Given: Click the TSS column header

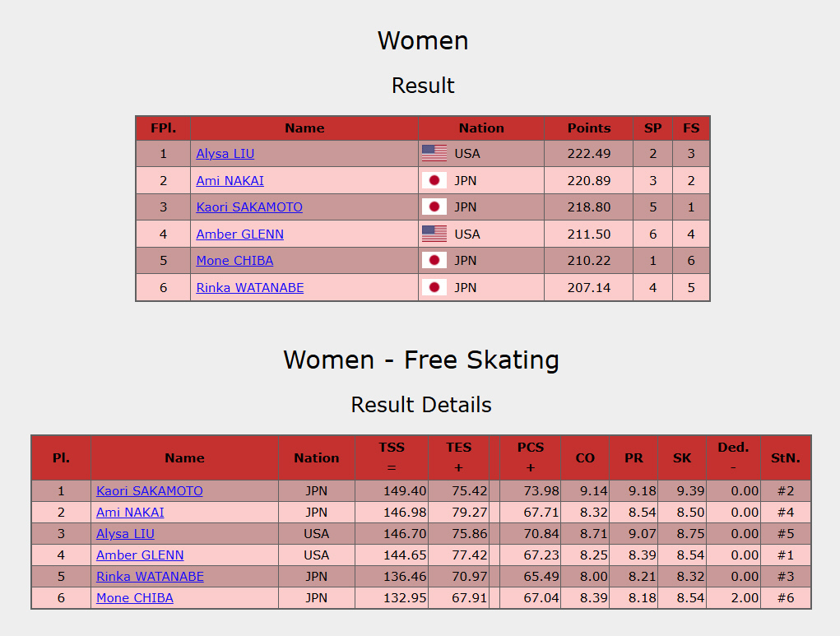Looking at the screenshot, I should tap(392, 457).
